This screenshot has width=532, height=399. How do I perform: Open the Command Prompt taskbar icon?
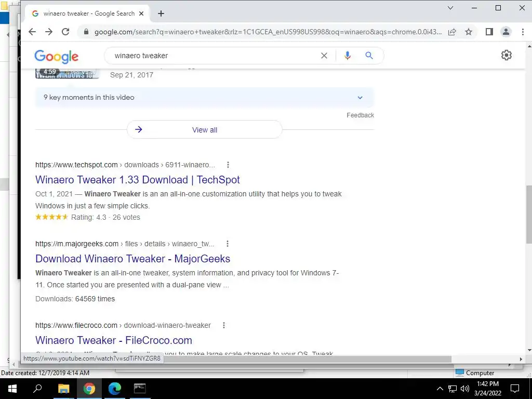tap(140, 389)
